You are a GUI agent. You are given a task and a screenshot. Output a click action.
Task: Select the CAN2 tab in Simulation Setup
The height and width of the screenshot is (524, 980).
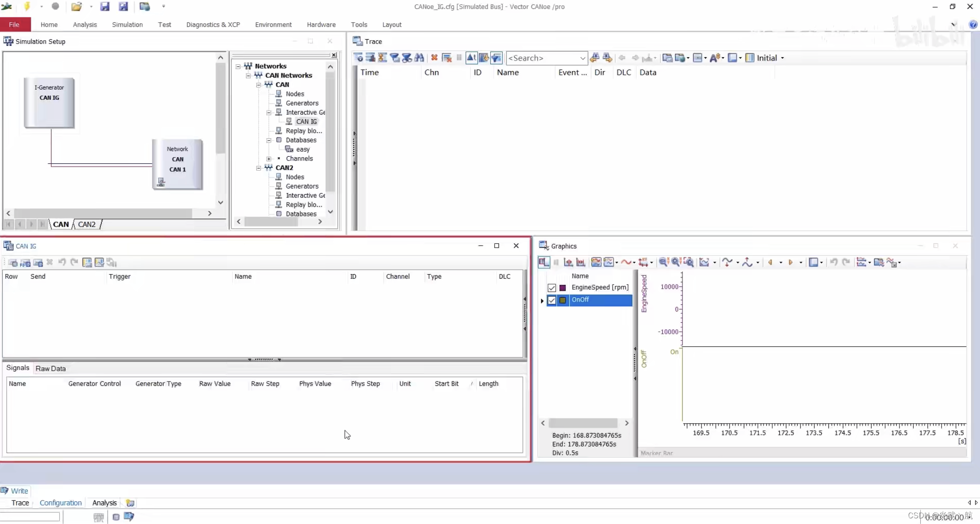pyautogui.click(x=87, y=224)
